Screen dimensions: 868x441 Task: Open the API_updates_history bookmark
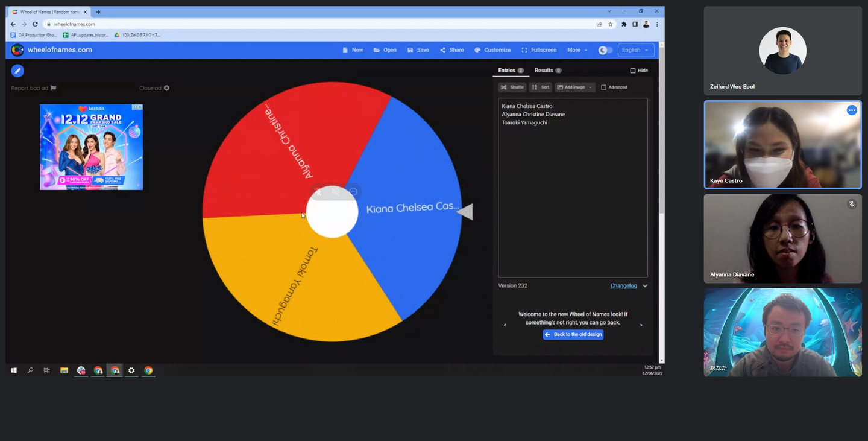tap(86, 35)
